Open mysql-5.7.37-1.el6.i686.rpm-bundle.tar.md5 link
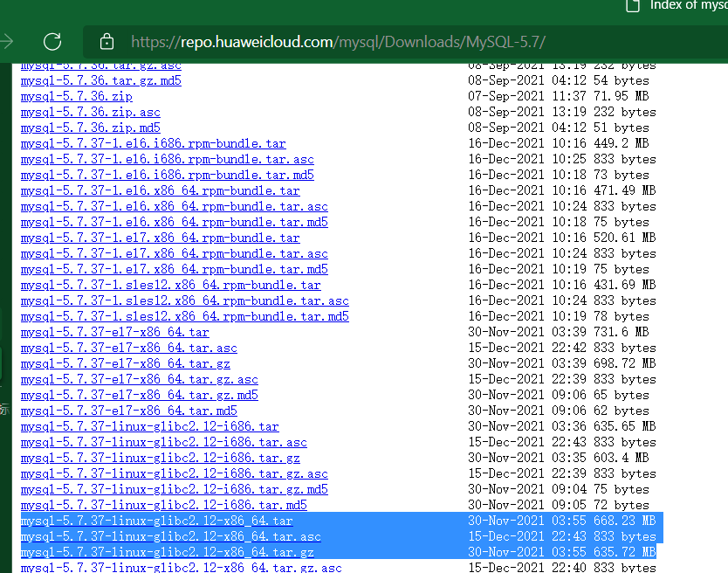Viewport: 728px width, 573px height. point(167,176)
